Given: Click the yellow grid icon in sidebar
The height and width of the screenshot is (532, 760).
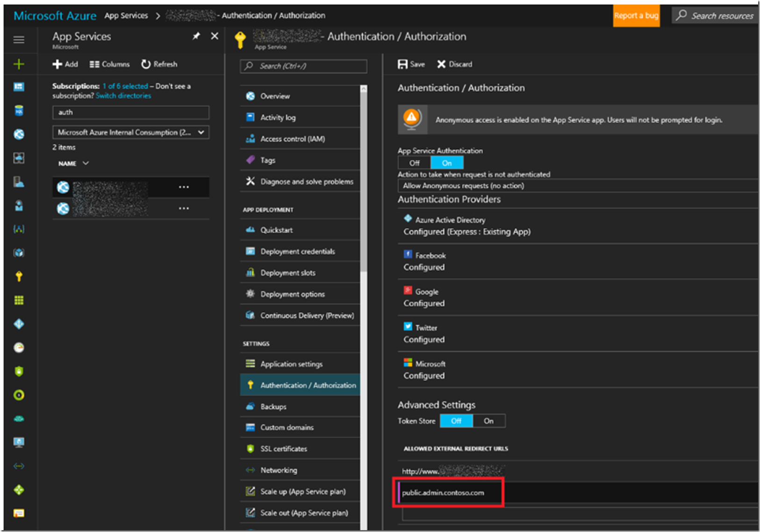Looking at the screenshot, I should click(19, 300).
